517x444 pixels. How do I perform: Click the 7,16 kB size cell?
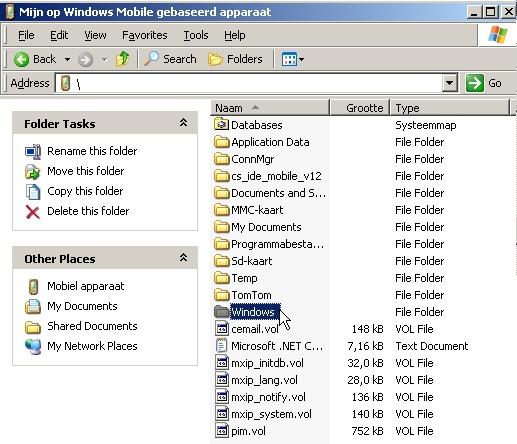[365, 346]
